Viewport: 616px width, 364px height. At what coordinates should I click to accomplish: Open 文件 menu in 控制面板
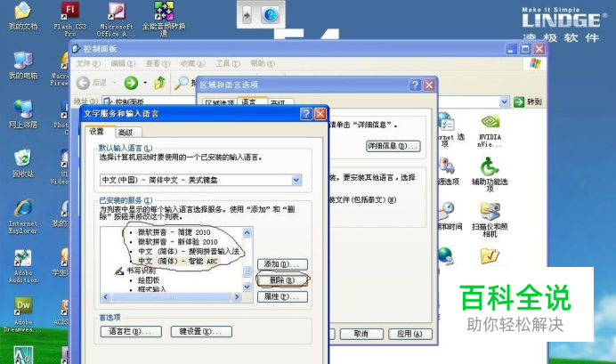[x=88, y=63]
